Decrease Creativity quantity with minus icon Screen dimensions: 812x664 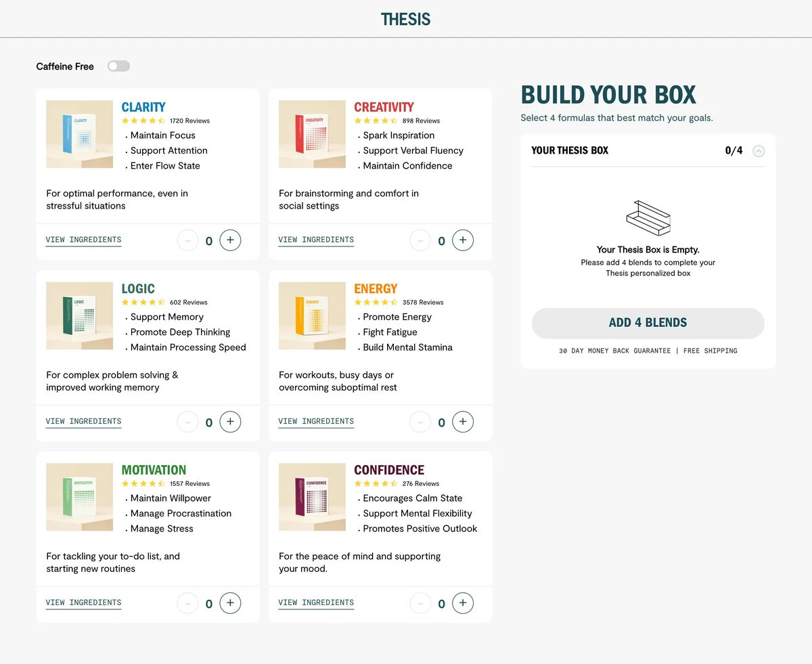point(420,240)
